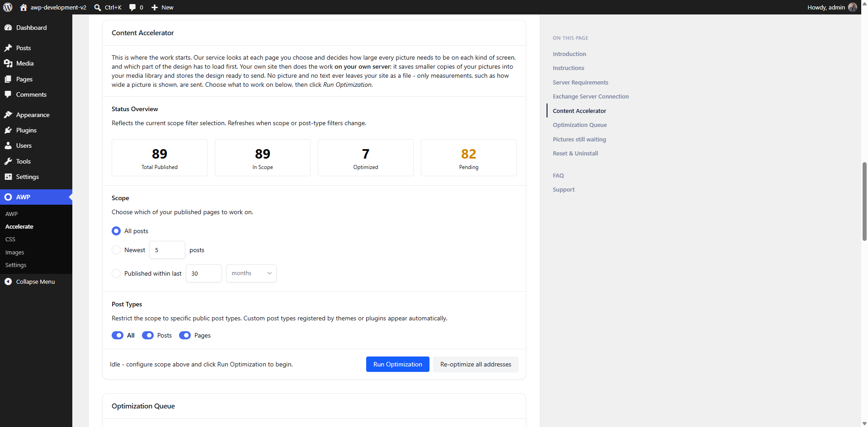Click the Exchange Server Connection link
Screen dimensions: 868x427
(x=590, y=97)
